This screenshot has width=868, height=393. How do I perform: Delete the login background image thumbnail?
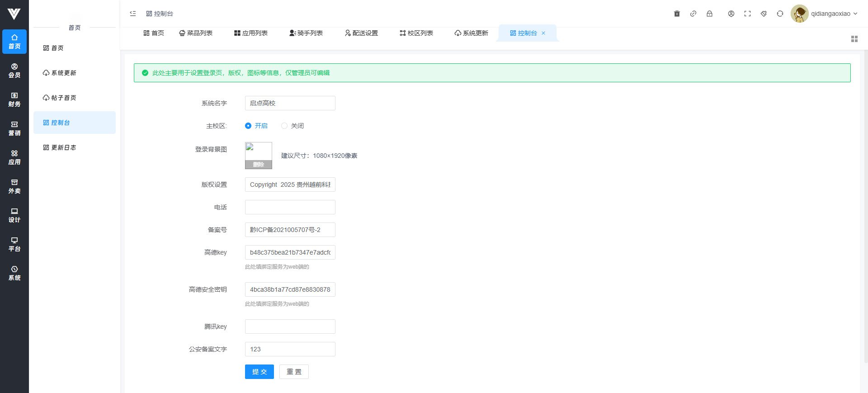click(x=258, y=165)
